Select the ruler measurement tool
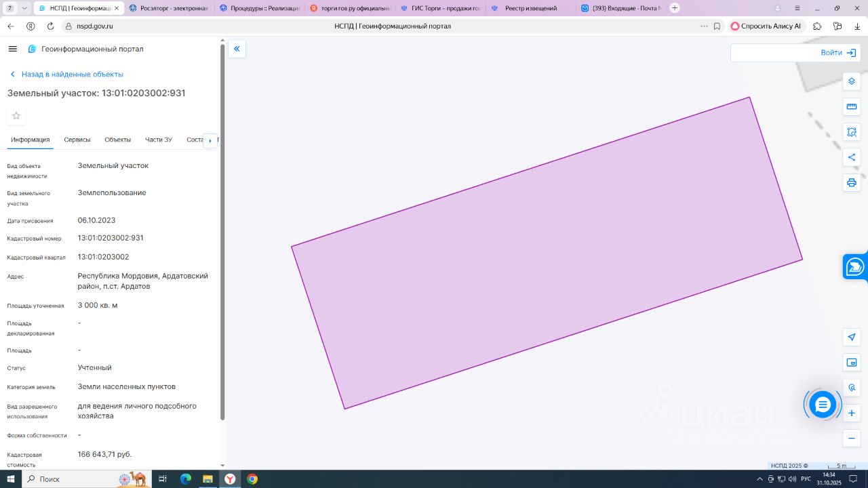Image resolution: width=868 pixels, height=488 pixels. click(x=852, y=106)
